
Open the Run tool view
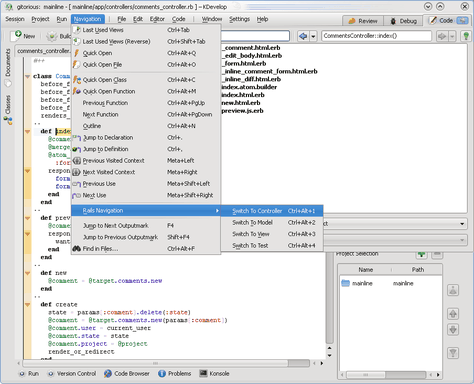(x=29, y=374)
